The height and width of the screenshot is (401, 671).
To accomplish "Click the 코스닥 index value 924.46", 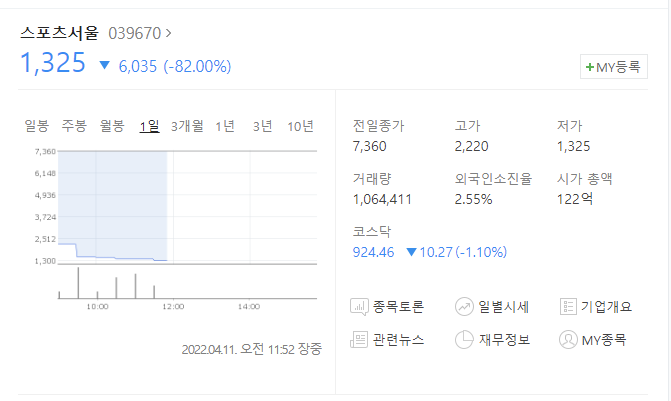I will click(x=375, y=252).
